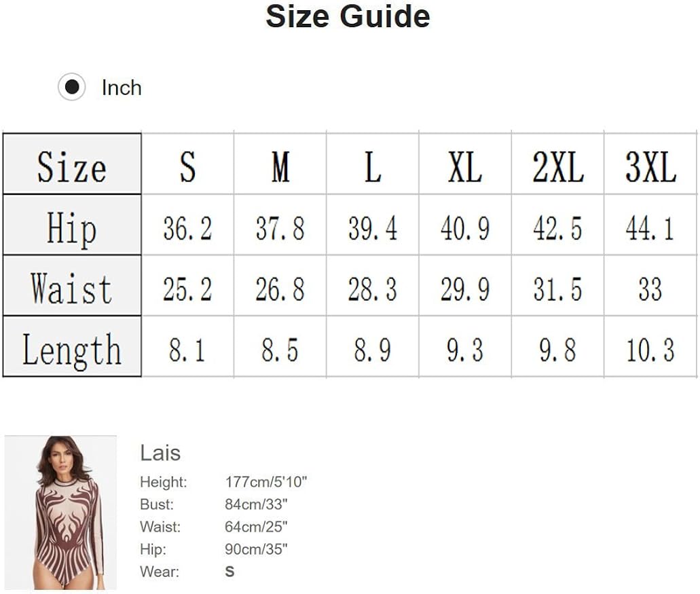
Task: Click the Length row label
Action: click(72, 348)
